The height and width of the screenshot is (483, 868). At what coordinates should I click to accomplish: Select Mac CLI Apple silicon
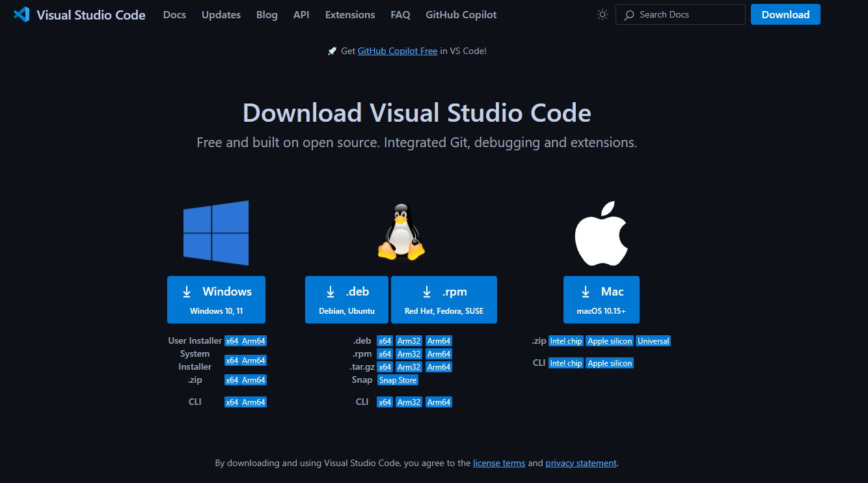(610, 363)
